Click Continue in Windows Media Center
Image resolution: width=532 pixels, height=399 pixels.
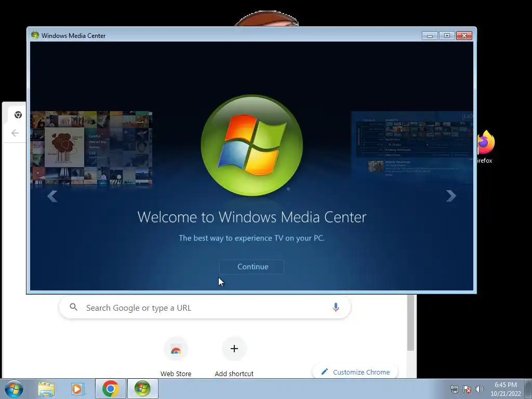pyautogui.click(x=252, y=267)
